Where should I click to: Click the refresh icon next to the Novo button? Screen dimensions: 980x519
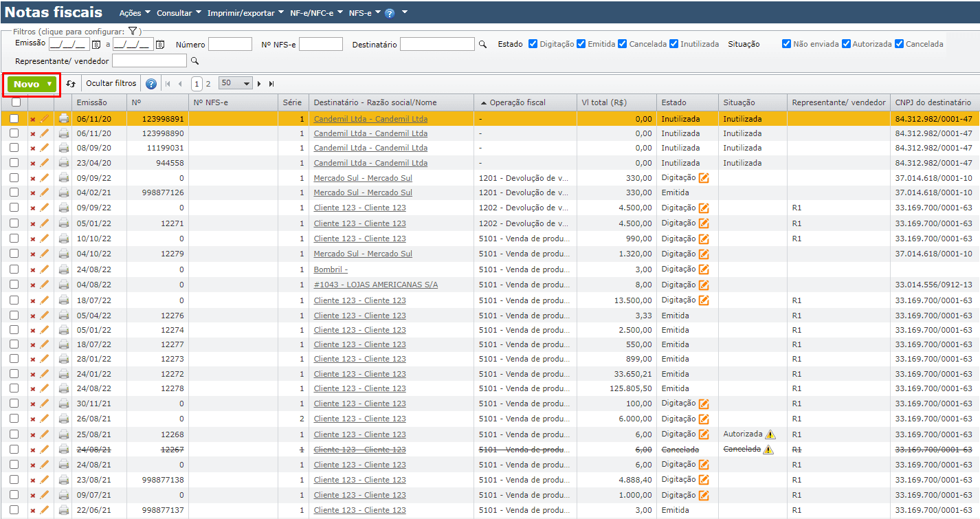coord(71,84)
